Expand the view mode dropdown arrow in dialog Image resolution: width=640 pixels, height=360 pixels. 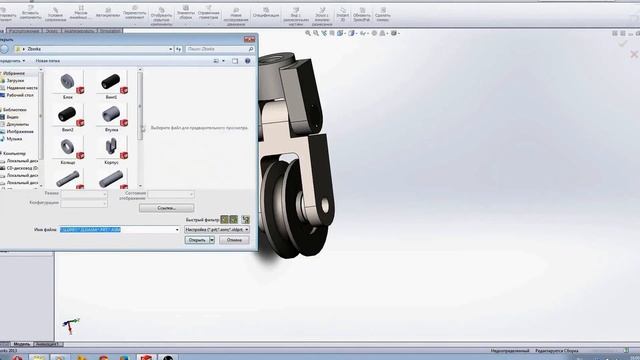(223, 61)
